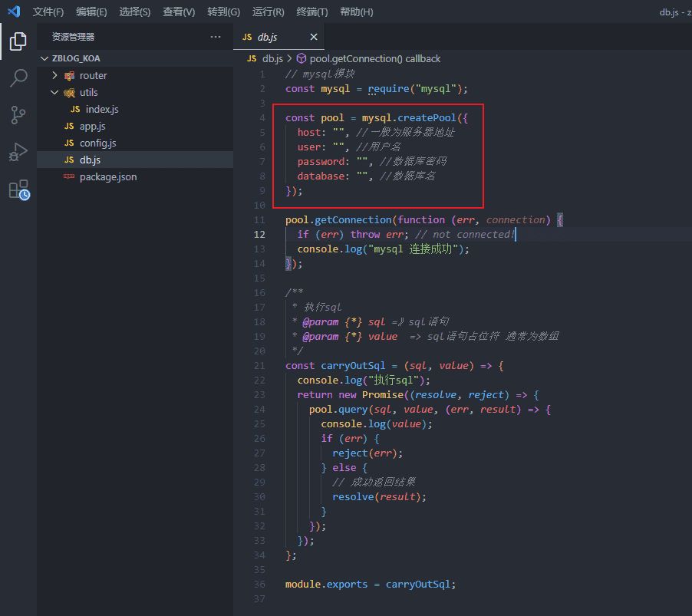Click the VS Code logo icon

click(14, 12)
